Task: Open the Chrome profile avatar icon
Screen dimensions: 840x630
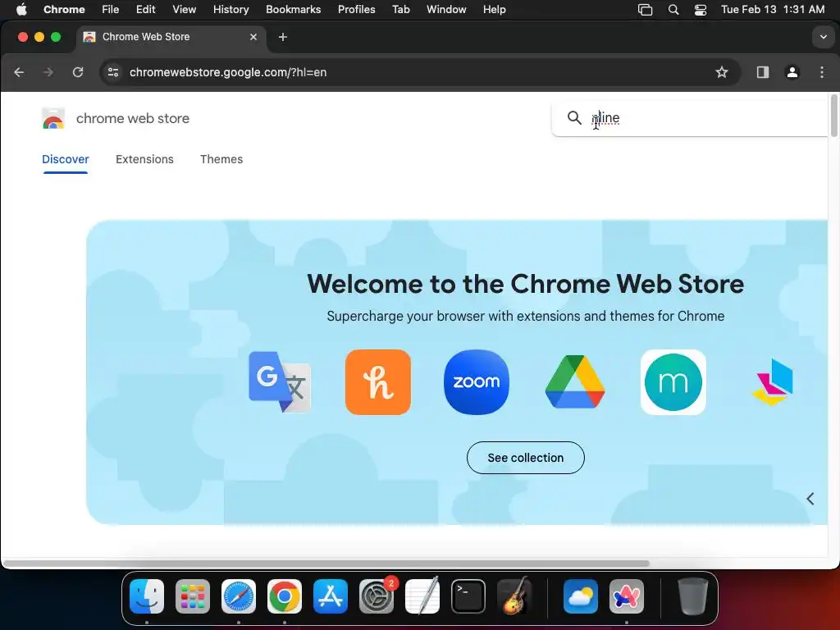Action: tap(792, 72)
